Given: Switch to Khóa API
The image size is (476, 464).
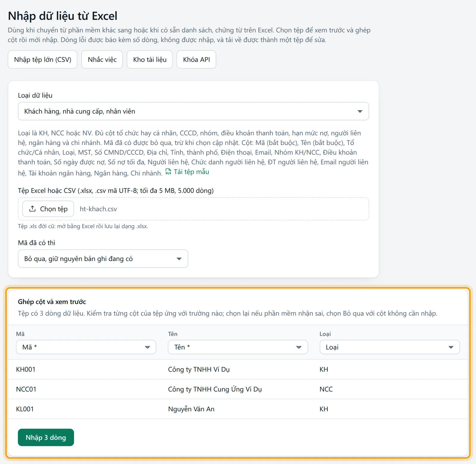Looking at the screenshot, I should (196, 59).
